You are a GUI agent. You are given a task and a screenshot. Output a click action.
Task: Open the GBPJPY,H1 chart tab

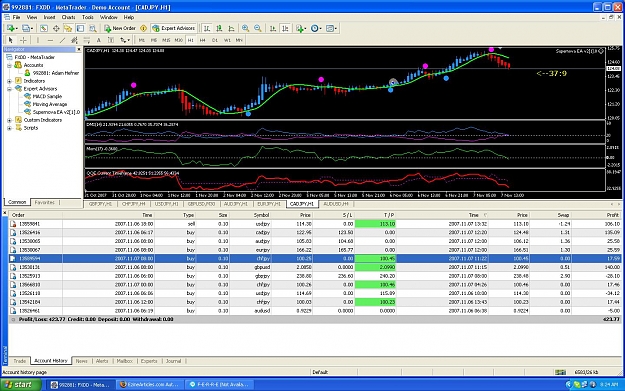(x=100, y=204)
